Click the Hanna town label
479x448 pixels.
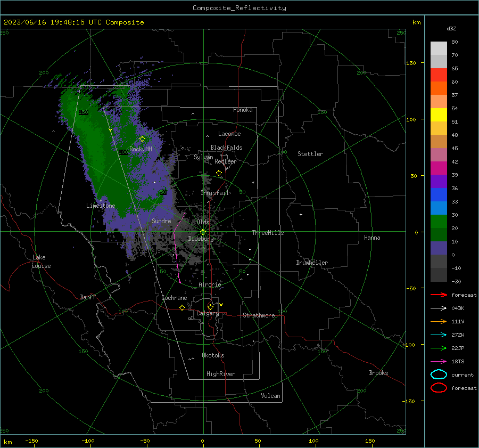372,238
